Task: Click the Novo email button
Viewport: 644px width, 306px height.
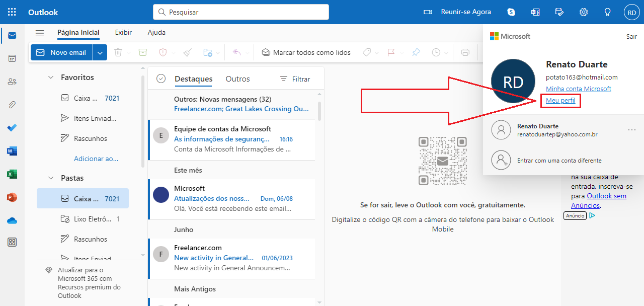Action: tap(62, 52)
